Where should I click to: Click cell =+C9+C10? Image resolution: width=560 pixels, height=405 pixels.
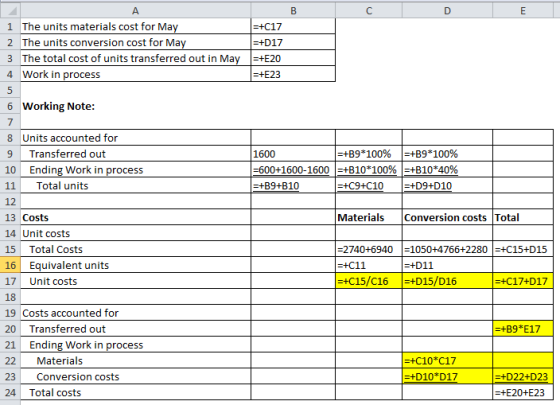(x=369, y=186)
